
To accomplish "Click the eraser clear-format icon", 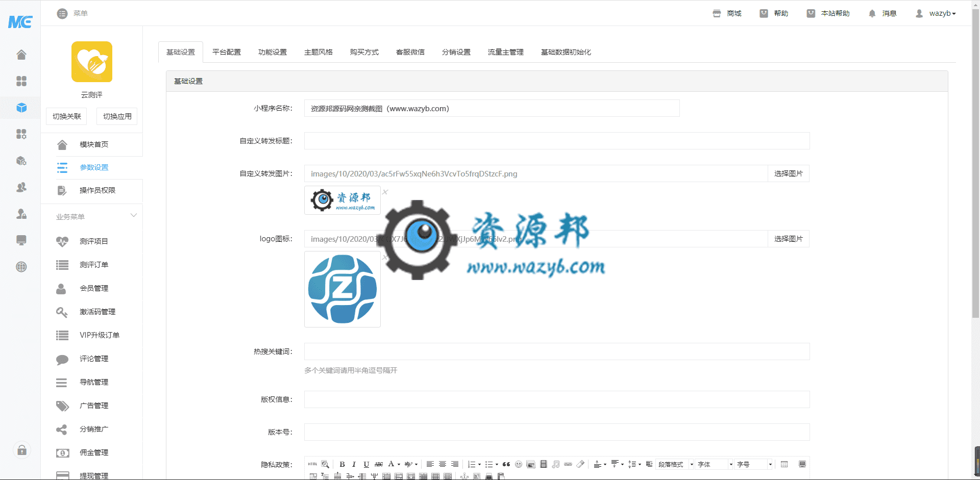I will pyautogui.click(x=580, y=464).
